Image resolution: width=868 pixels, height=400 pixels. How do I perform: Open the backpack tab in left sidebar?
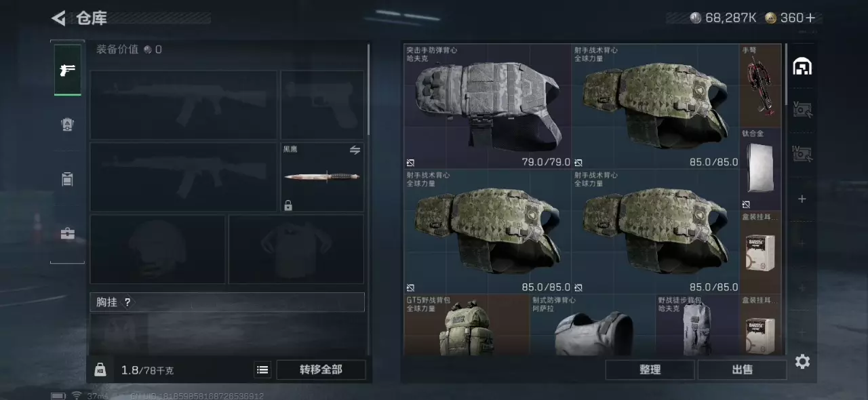point(68,179)
